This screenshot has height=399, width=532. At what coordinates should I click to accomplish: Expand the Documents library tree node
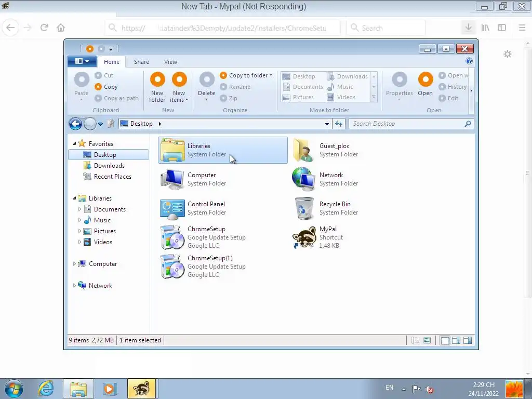coord(79,209)
